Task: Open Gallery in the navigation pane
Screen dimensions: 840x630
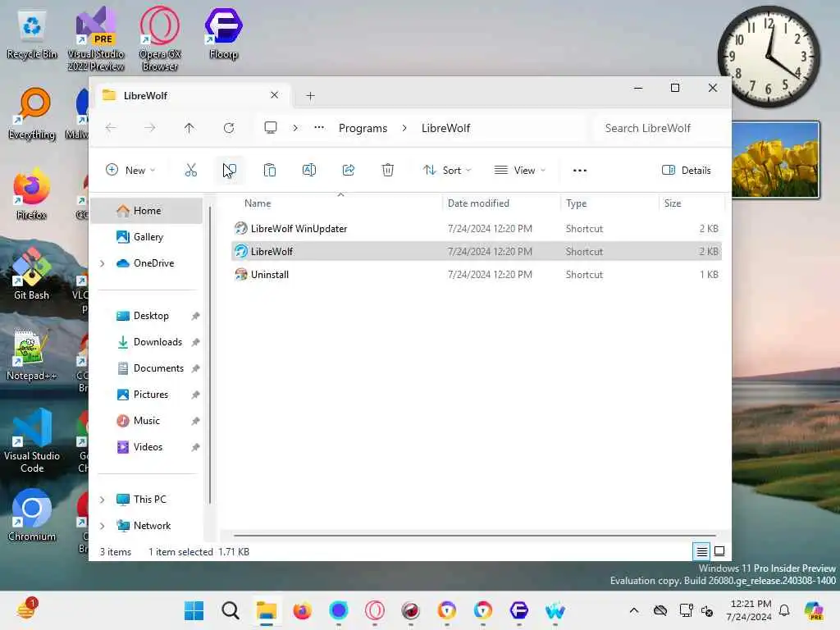Action: (x=147, y=237)
